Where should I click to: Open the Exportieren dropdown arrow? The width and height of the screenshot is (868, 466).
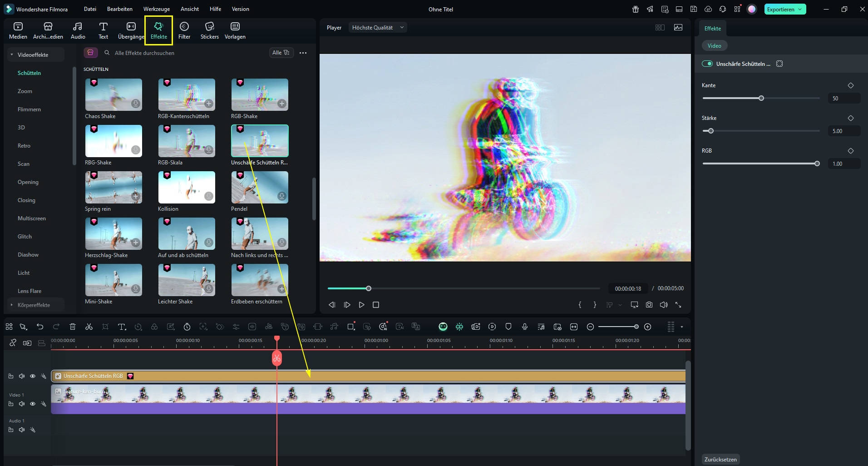(800, 9)
